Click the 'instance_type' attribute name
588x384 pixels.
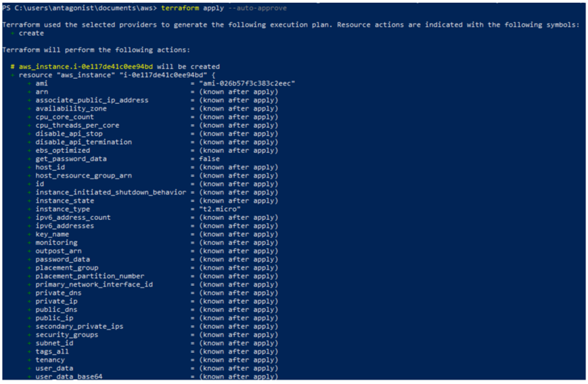pyautogui.click(x=62, y=209)
